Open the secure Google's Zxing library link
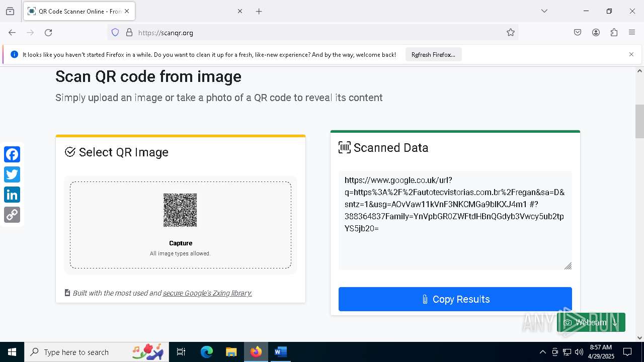This screenshot has width=644, height=362. [x=207, y=293]
